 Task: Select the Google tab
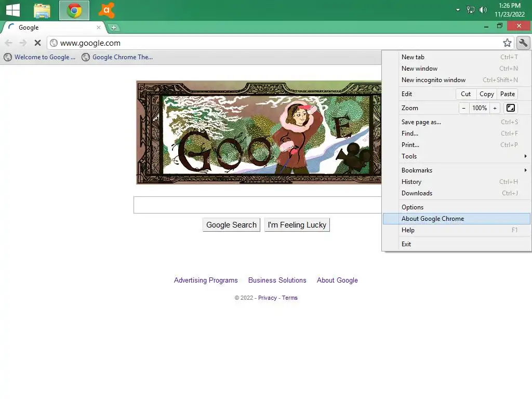pos(54,28)
